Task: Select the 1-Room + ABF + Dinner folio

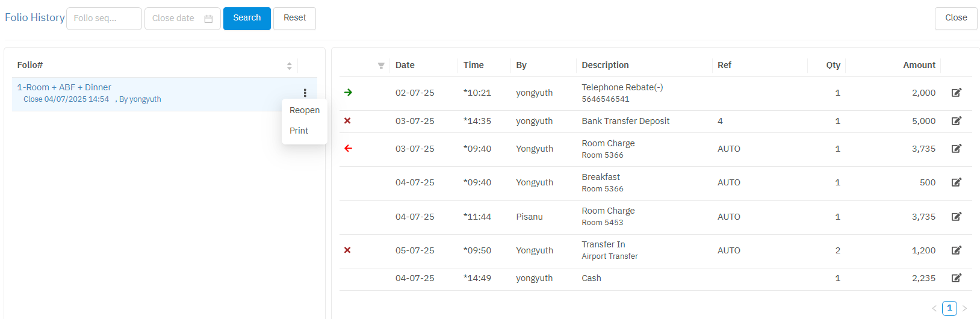Action: pyautogui.click(x=64, y=88)
